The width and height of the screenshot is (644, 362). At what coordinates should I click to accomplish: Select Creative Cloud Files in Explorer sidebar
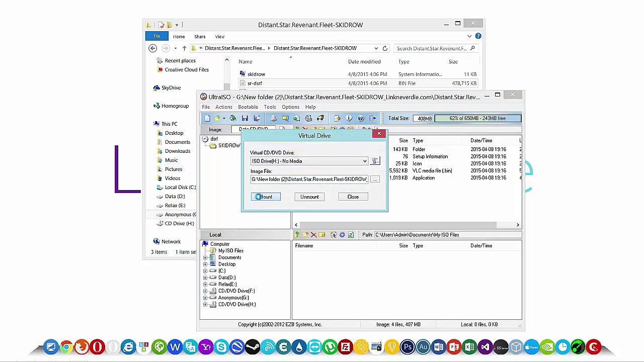(187, 69)
